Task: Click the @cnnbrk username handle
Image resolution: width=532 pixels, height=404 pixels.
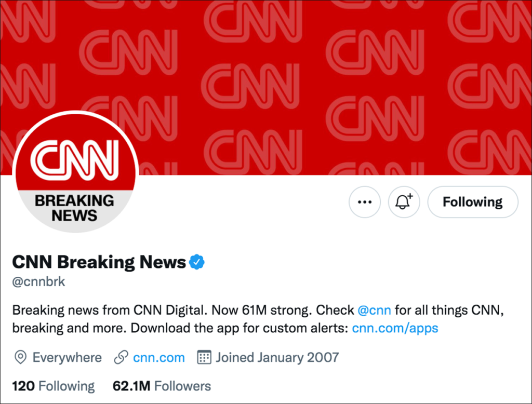Action: coord(38,282)
